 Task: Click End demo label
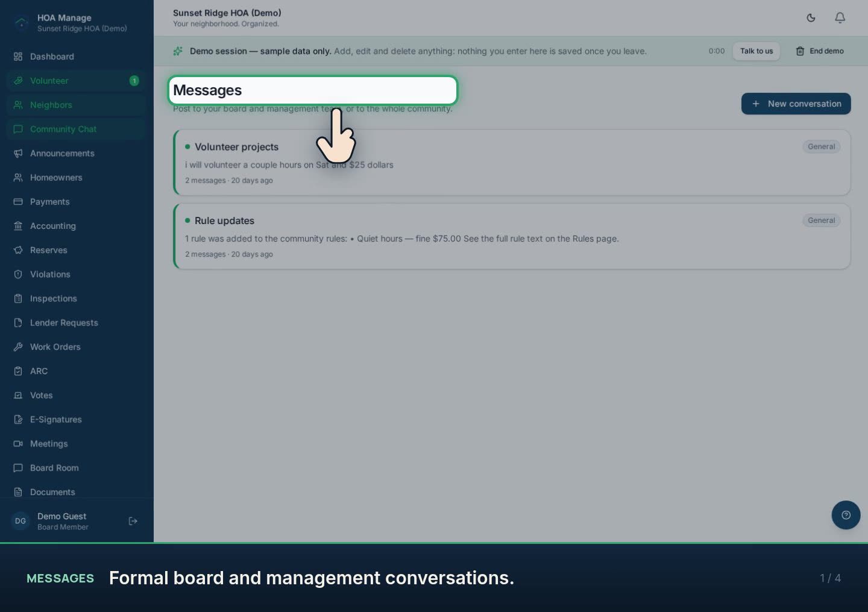point(826,51)
